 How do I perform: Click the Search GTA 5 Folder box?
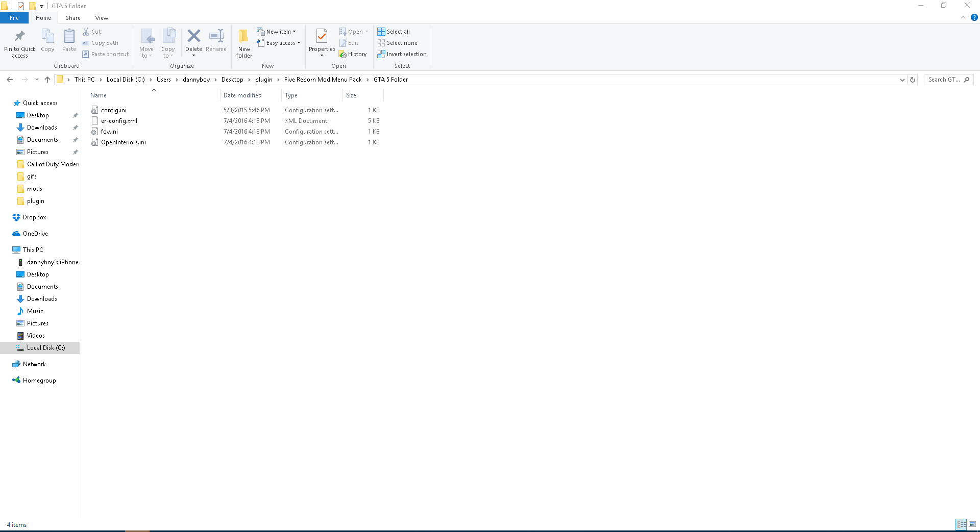tap(948, 80)
